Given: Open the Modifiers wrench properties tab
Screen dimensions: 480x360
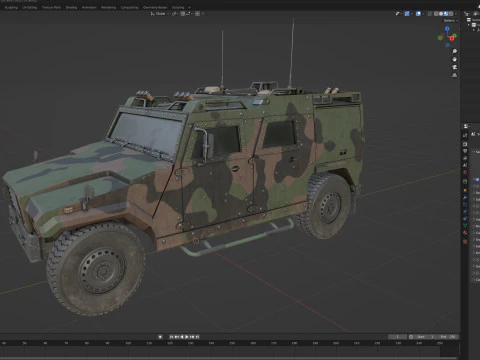Looking at the screenshot, I should (x=465, y=197).
